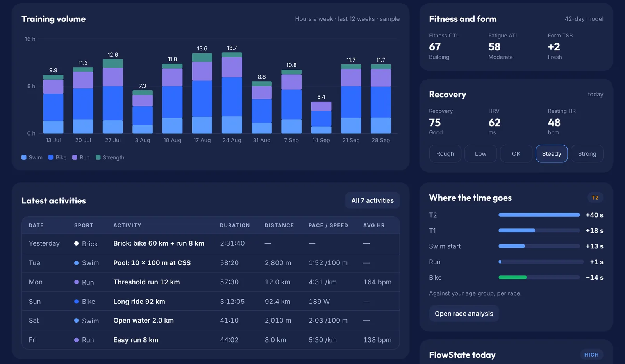Click the '3:12:05' duration value
Screen dimensions: 625x364
pyautogui.click(x=232, y=302)
